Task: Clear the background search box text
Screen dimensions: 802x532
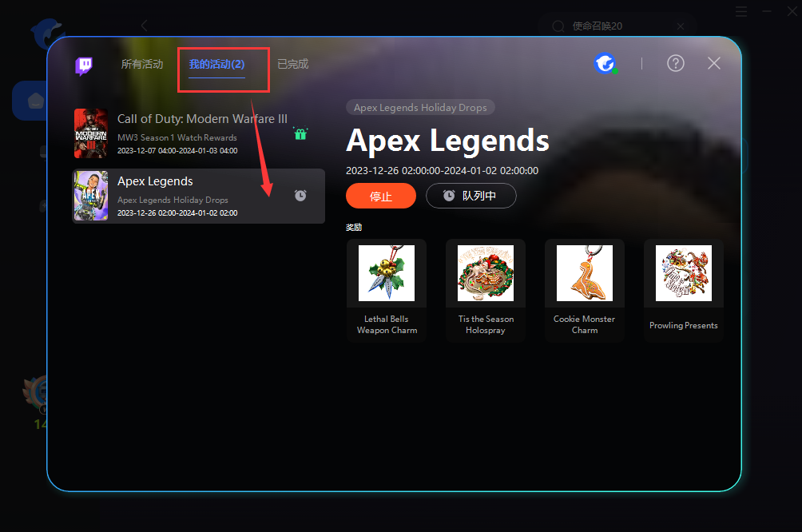Action: tap(681, 26)
